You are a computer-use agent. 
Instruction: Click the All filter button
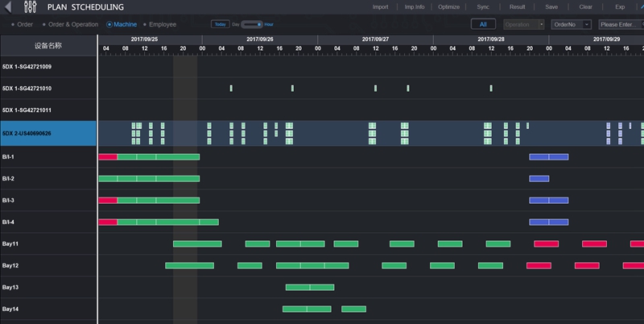coord(483,24)
